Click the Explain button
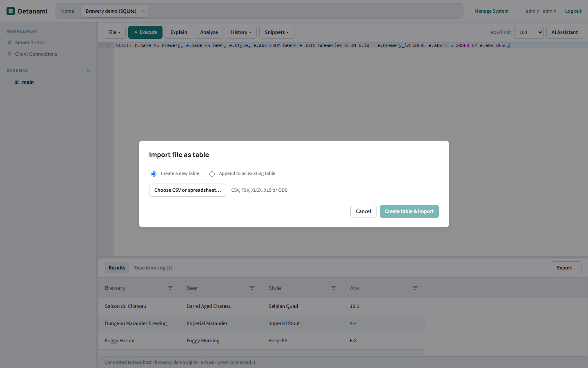This screenshot has width=588, height=368. pyautogui.click(x=179, y=32)
